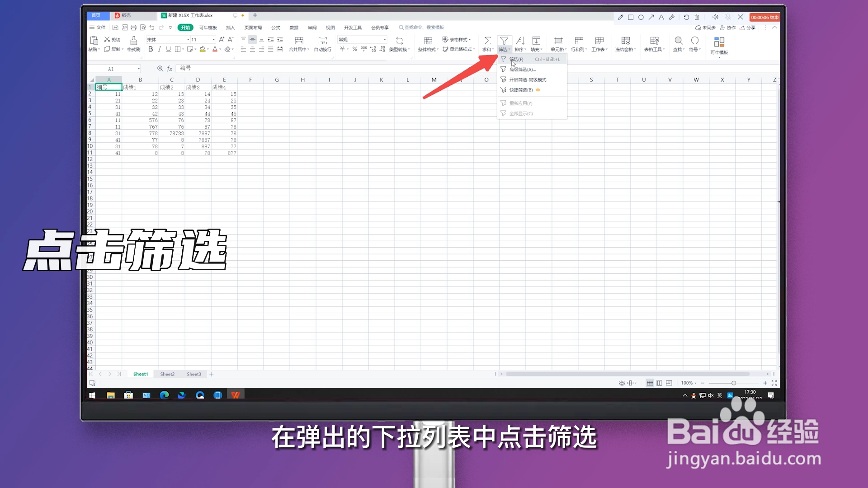868x488 pixels.
Task: Click the red font color swatch
Action: click(215, 49)
